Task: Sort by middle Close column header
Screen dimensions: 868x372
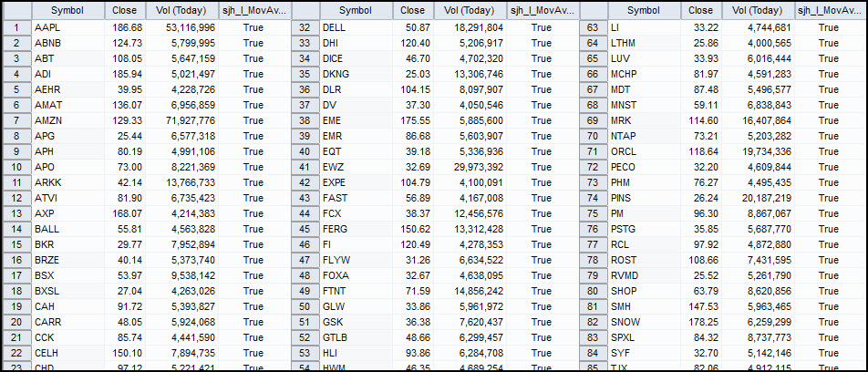Action: click(413, 11)
